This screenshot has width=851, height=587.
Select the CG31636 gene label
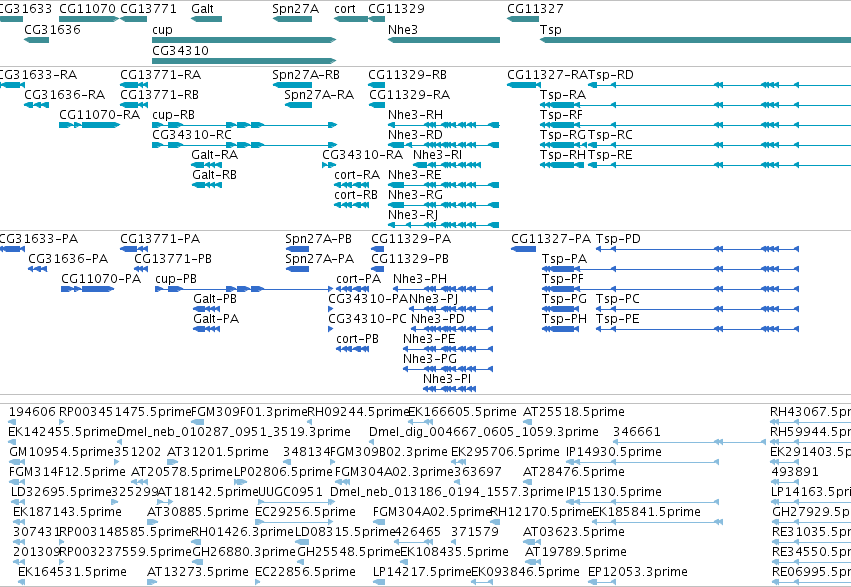tap(53, 29)
